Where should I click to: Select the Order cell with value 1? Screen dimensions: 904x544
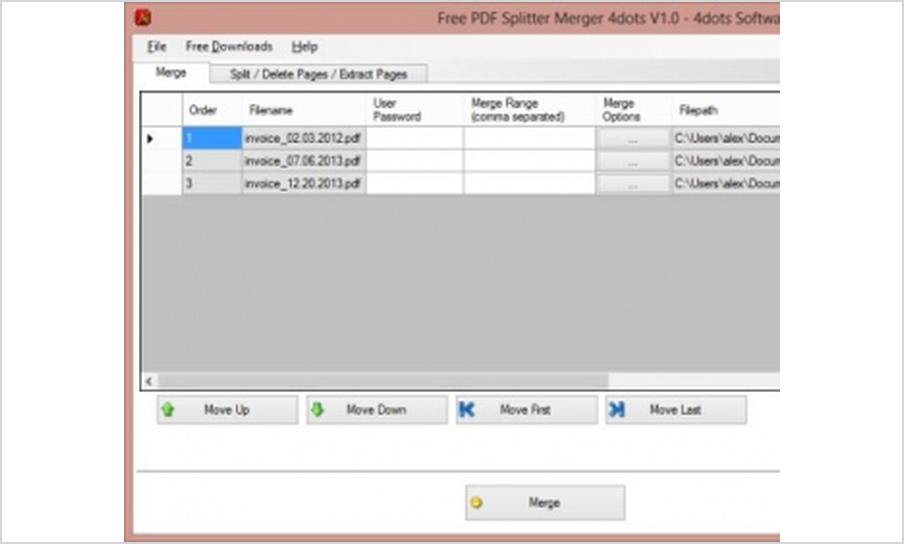point(212,138)
